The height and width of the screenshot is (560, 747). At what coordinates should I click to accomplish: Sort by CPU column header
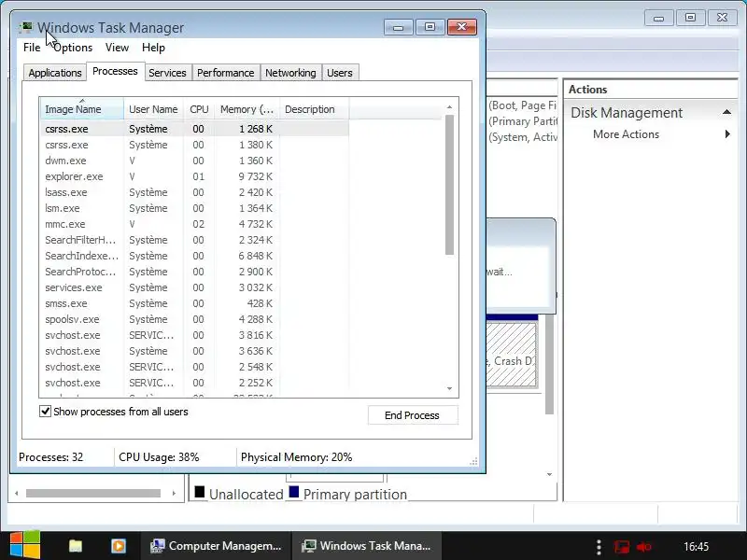click(x=199, y=109)
